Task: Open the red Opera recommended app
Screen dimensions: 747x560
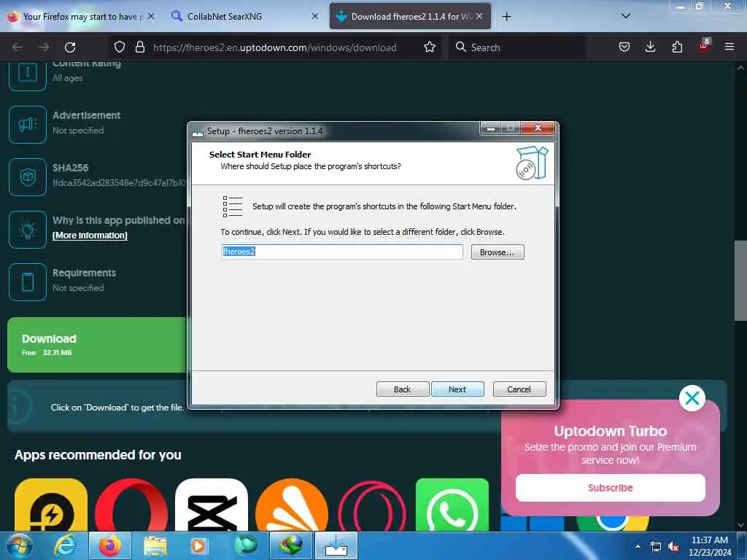Action: [x=131, y=505]
